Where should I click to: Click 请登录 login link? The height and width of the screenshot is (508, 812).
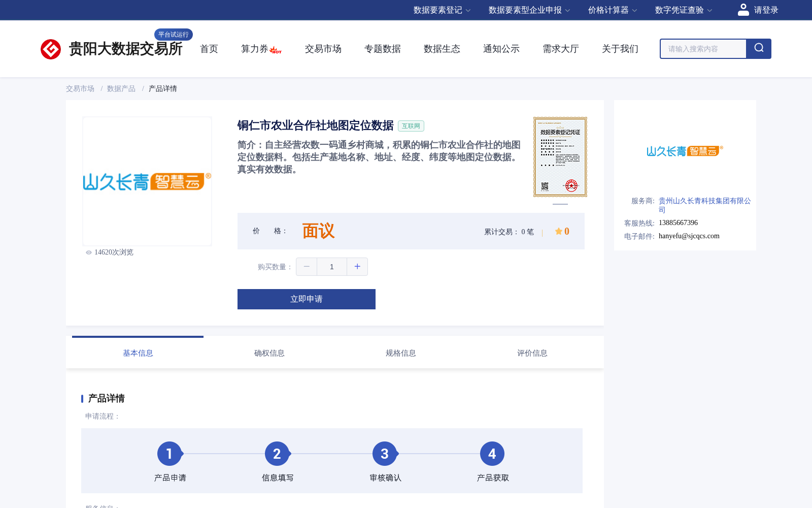[x=766, y=10]
